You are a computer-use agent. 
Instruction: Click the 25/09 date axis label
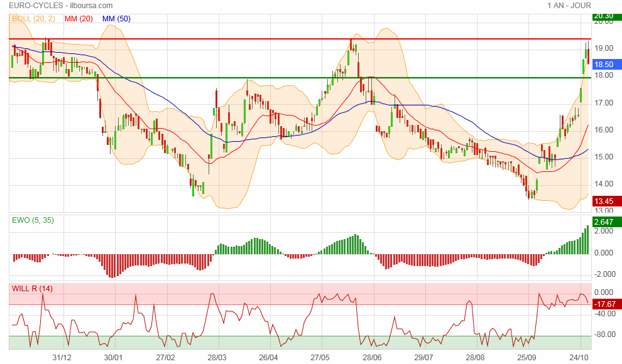click(x=527, y=358)
